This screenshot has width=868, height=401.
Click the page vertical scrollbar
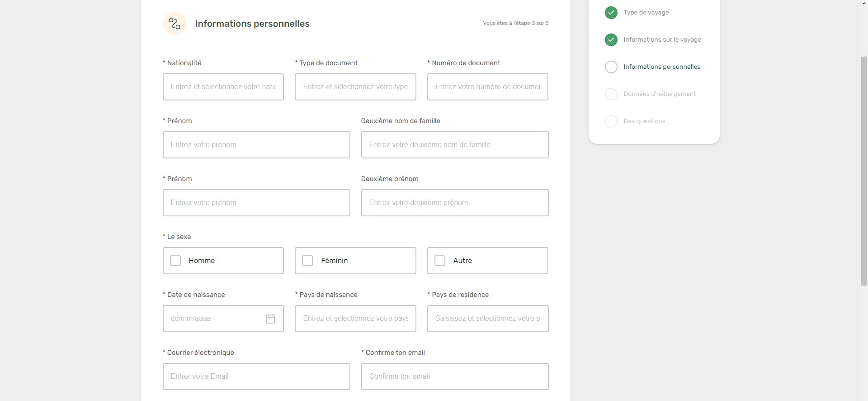point(864,171)
